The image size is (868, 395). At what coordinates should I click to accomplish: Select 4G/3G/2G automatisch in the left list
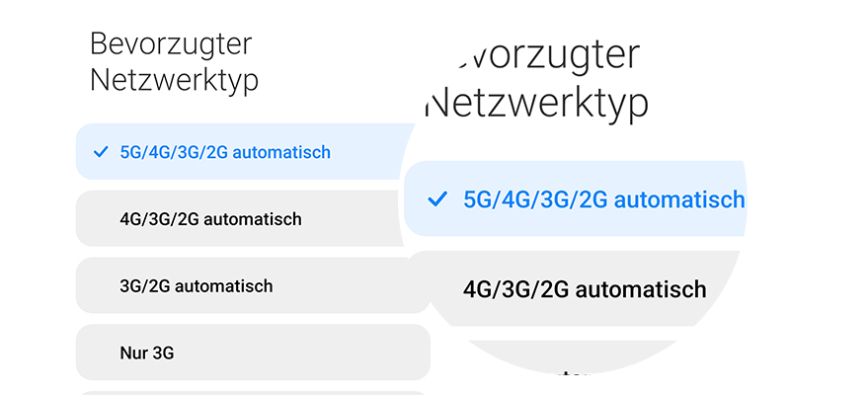tap(210, 218)
